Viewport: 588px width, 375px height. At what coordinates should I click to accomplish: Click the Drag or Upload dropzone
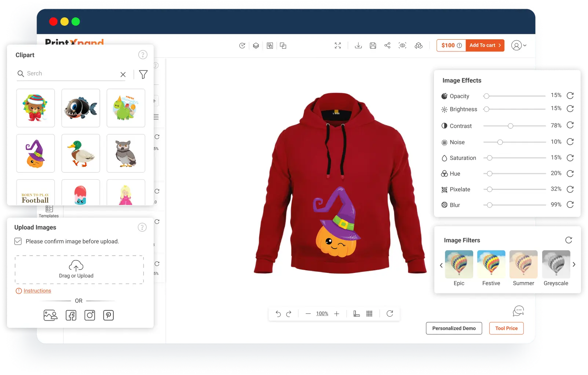tap(79, 270)
